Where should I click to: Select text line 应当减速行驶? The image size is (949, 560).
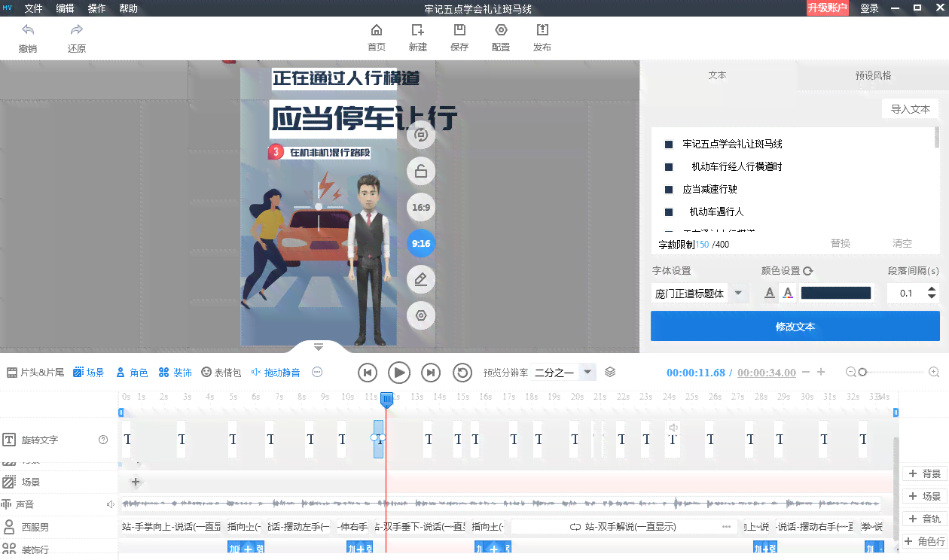click(709, 189)
